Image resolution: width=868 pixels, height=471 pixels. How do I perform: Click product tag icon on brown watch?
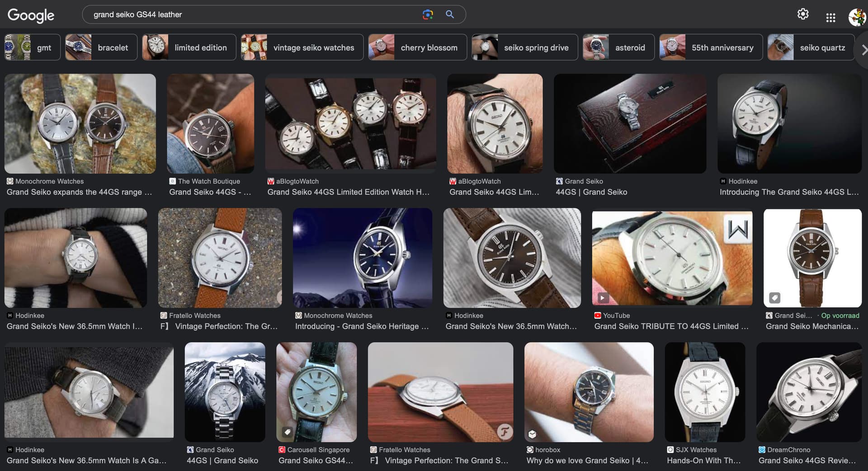click(775, 298)
